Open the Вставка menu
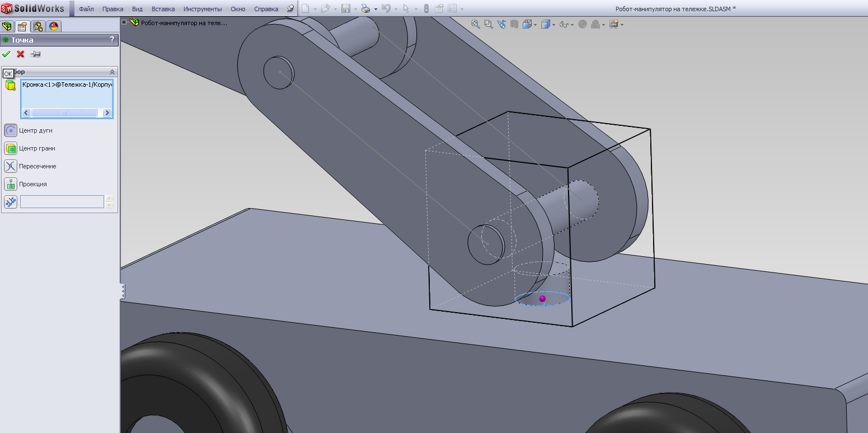868x433 pixels. [x=163, y=9]
